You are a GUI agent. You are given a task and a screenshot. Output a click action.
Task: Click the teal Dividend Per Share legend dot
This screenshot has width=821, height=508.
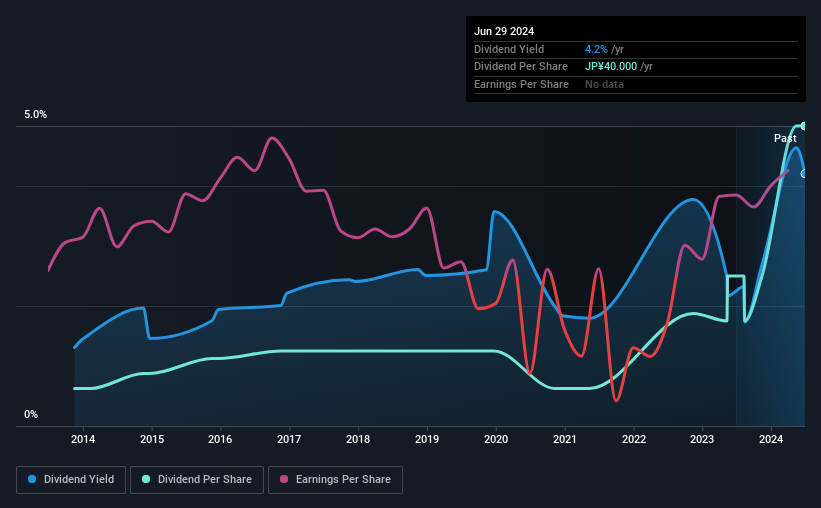tap(146, 479)
